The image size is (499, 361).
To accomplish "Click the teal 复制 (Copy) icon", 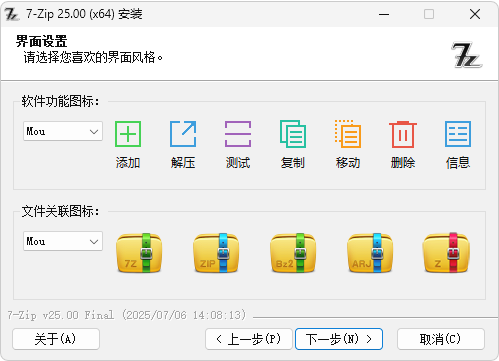I will click(293, 134).
